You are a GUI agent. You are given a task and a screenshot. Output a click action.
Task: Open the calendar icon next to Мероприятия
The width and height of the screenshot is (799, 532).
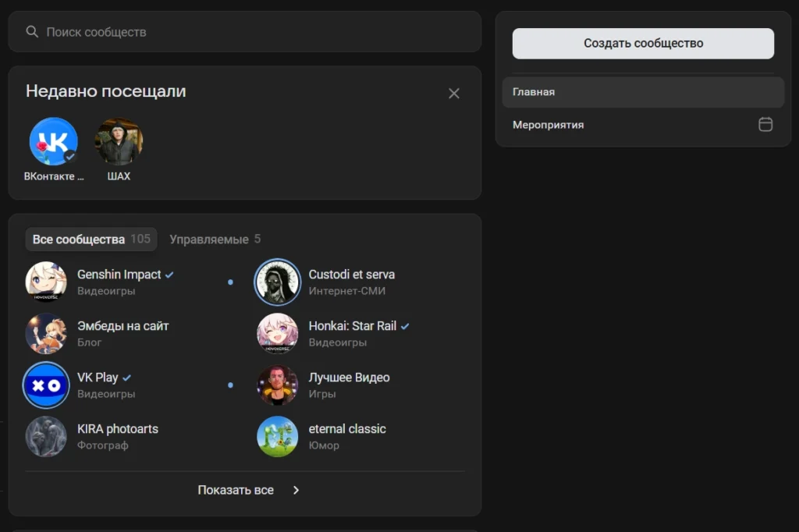pyautogui.click(x=765, y=125)
